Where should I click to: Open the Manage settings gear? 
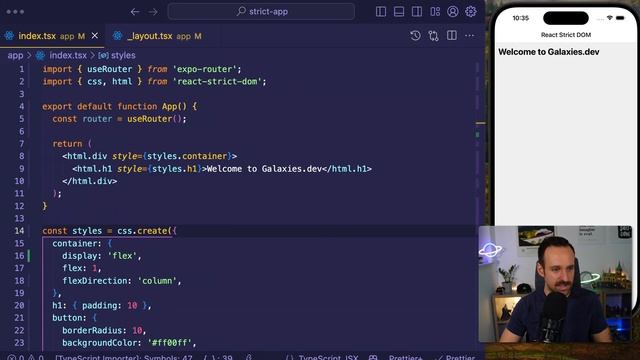click(x=471, y=11)
